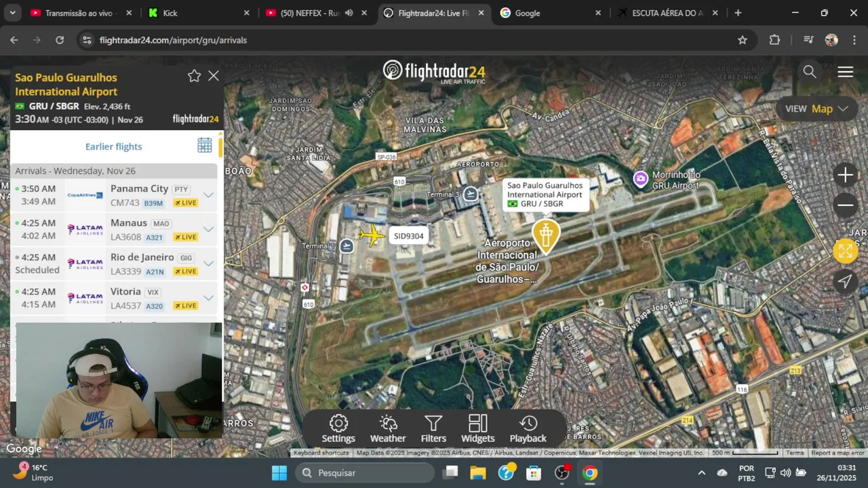This screenshot has width=868, height=488.
Task: Open the media controls icon in Chrome
Action: click(808, 40)
